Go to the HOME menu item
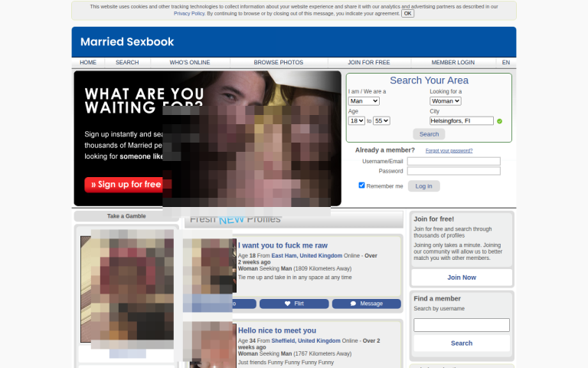This screenshot has width=588, height=368. (88, 62)
